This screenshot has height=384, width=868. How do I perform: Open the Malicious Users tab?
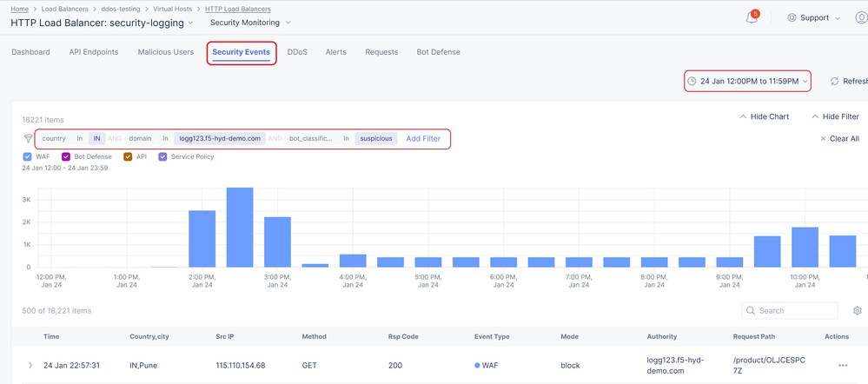(165, 52)
